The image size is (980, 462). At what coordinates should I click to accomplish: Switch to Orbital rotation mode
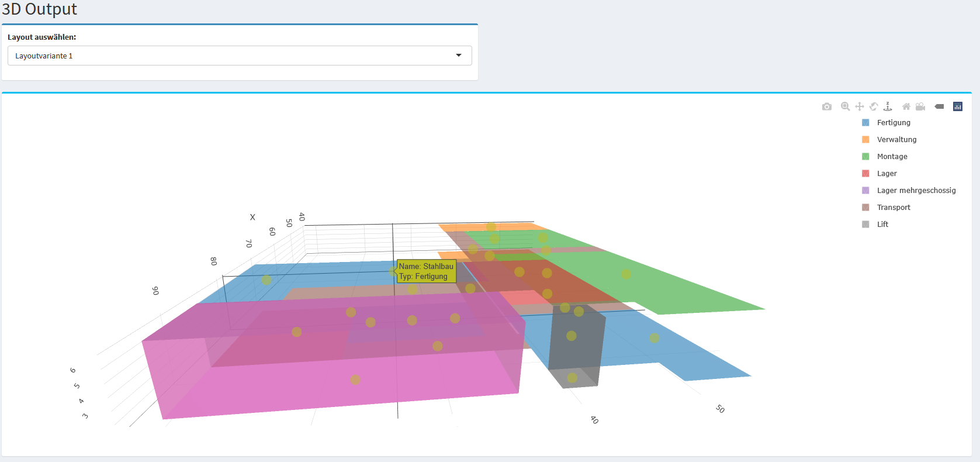(x=874, y=106)
